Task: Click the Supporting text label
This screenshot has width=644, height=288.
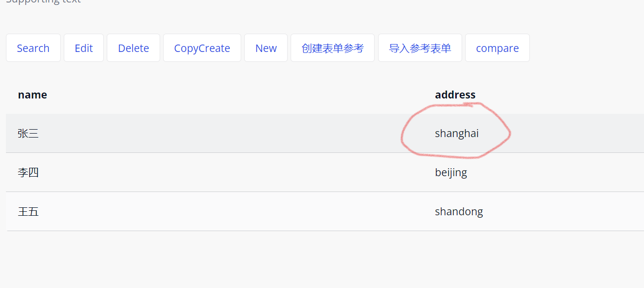Action: pyautogui.click(x=43, y=1)
